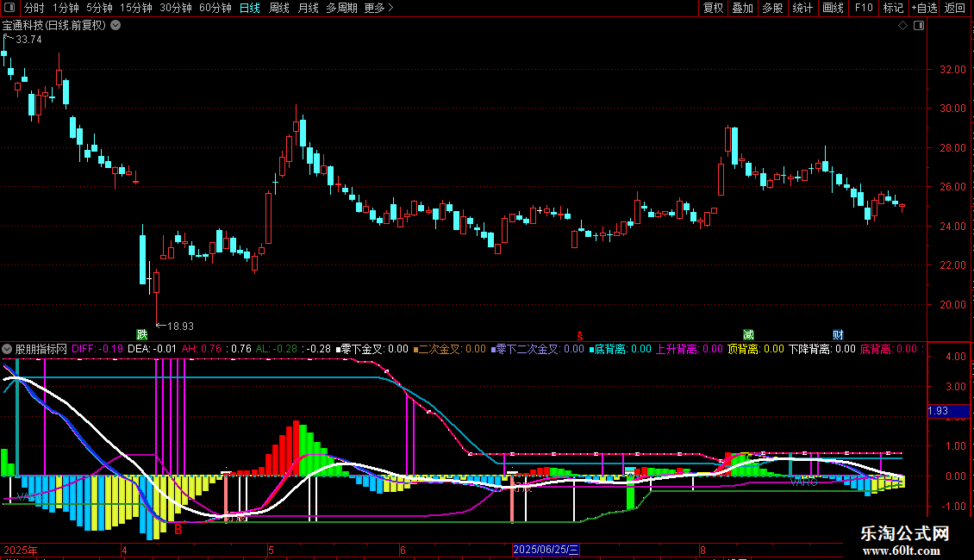Click the 18.93 low price label
This screenshot has width=974, height=560.
click(x=181, y=327)
